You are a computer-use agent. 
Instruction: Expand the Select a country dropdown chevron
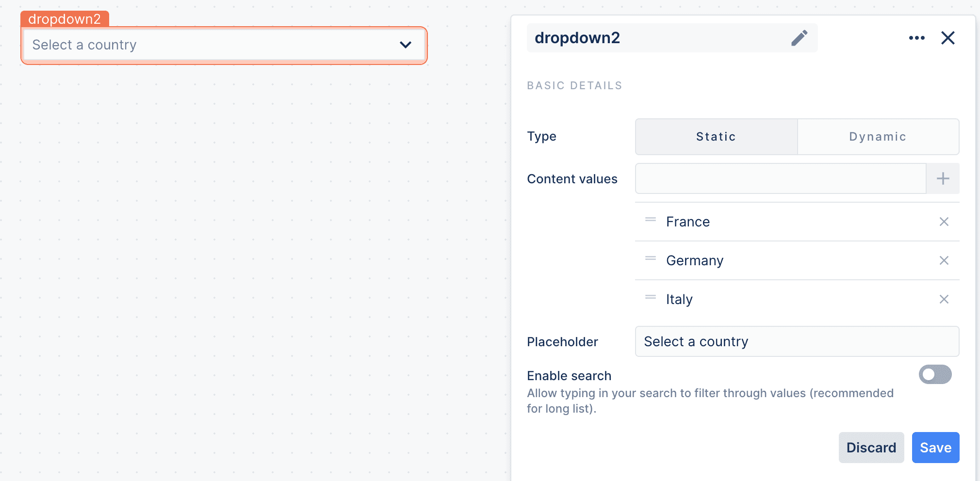(x=405, y=45)
